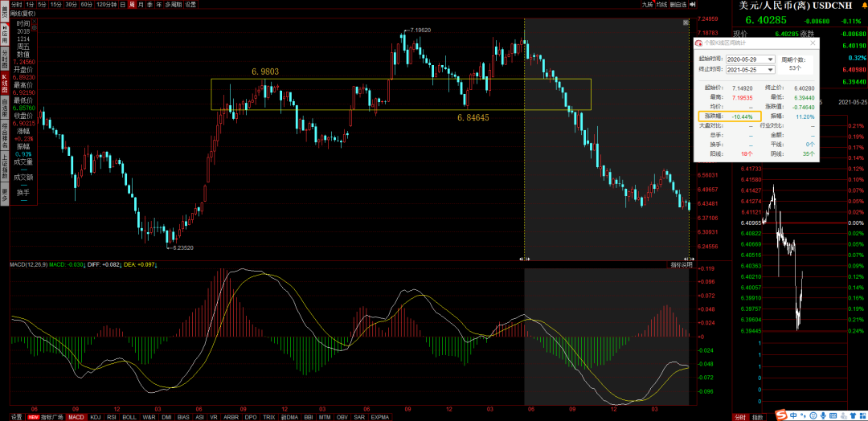Select the 新DMA indicator tab
The height and width of the screenshot is (421, 868).
[x=289, y=417]
